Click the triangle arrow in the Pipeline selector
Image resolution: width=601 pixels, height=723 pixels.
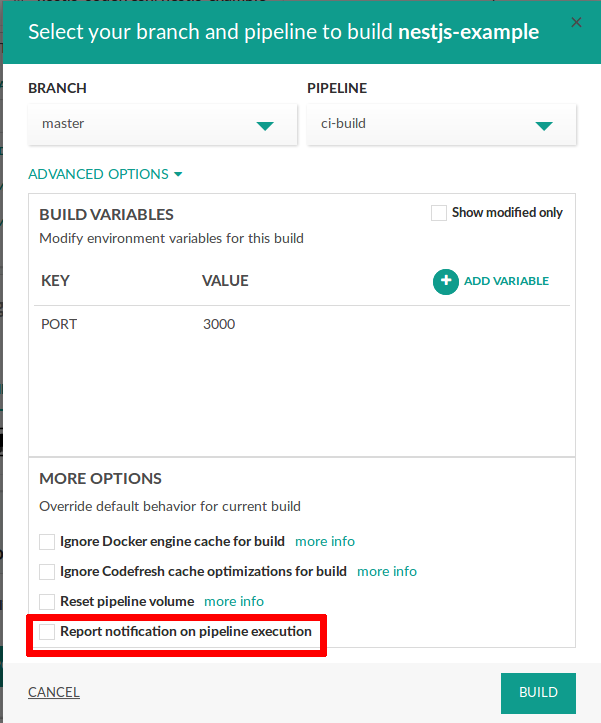pos(544,126)
